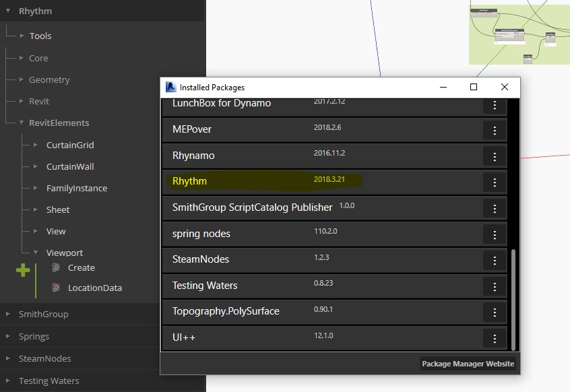This screenshot has width=570, height=392.
Task: Select the UI++ package name
Action: coord(184,337)
